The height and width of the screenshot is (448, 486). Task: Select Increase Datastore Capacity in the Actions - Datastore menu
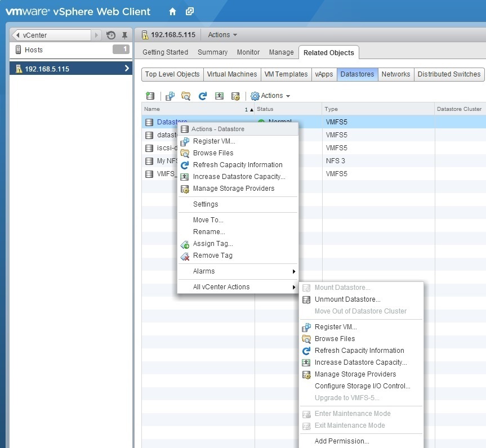point(239,177)
